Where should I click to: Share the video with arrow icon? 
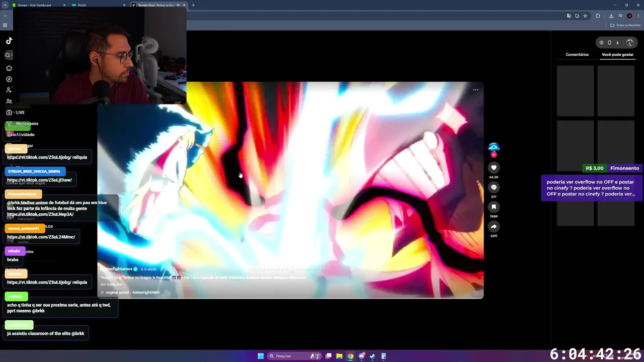point(494,226)
